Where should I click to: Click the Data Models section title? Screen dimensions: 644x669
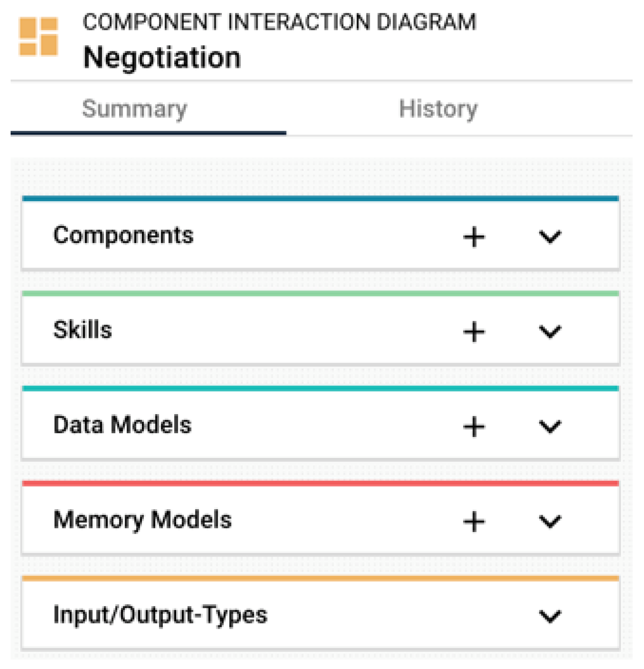(x=122, y=424)
